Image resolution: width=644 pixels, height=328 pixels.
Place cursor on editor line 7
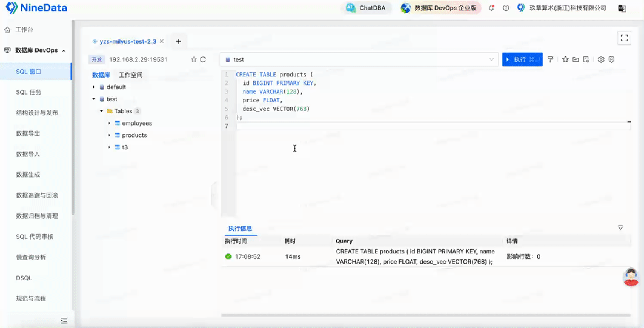pos(433,126)
